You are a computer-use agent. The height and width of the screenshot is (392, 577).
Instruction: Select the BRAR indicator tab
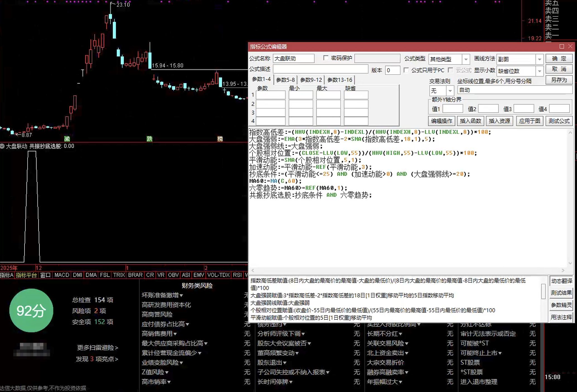coord(135,275)
